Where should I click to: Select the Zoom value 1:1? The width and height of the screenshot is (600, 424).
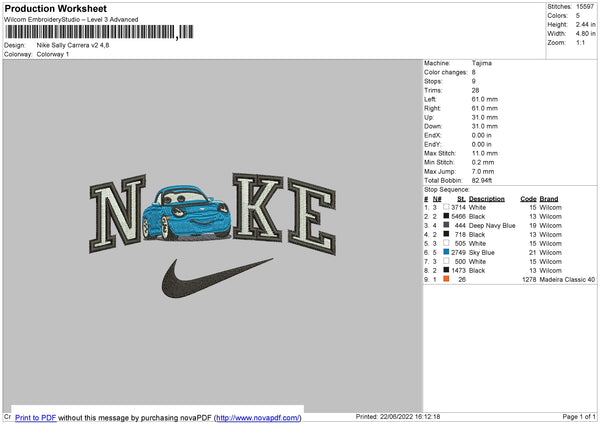[x=580, y=42]
